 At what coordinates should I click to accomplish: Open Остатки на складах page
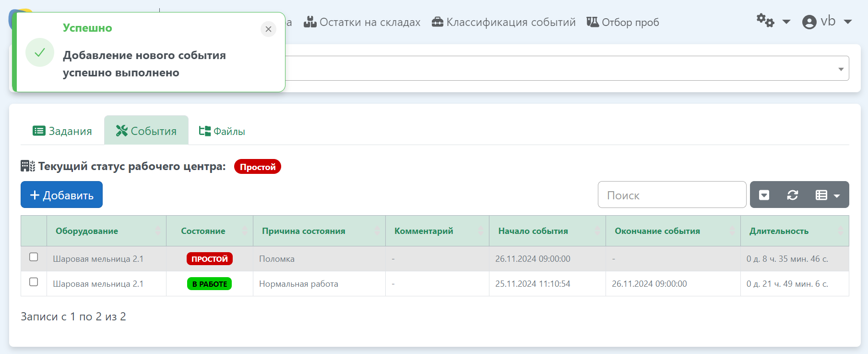(x=362, y=22)
